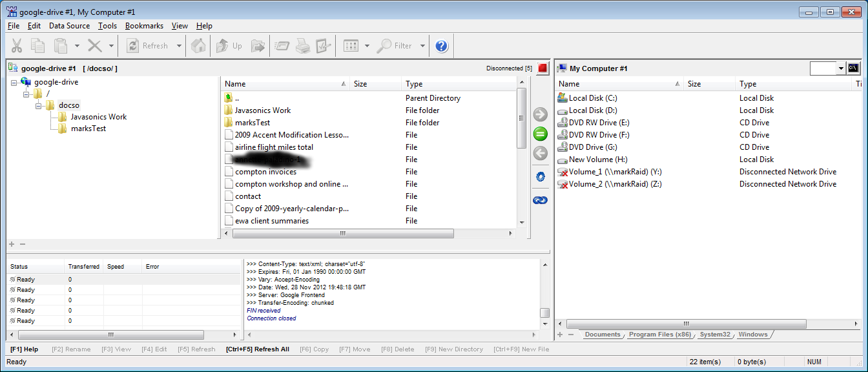This screenshot has height=372, width=868.
Task: Sort by Size column in My Computer panel
Action: 710,84
